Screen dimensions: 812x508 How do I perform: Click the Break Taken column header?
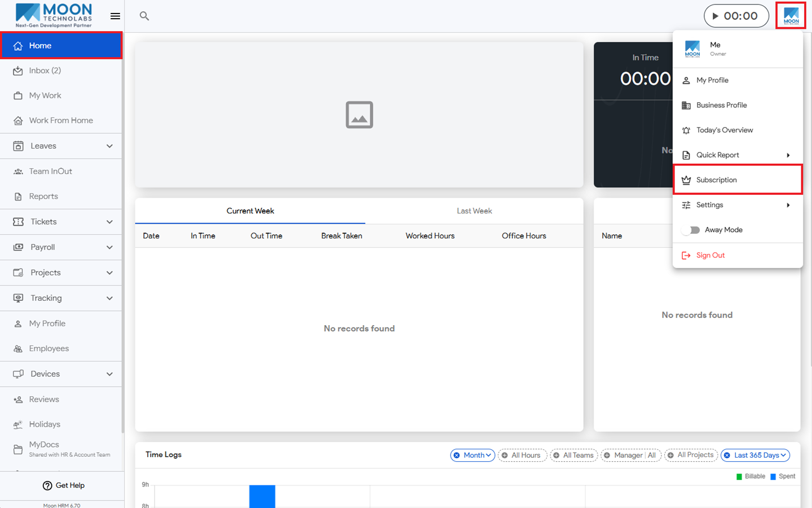pyautogui.click(x=342, y=236)
